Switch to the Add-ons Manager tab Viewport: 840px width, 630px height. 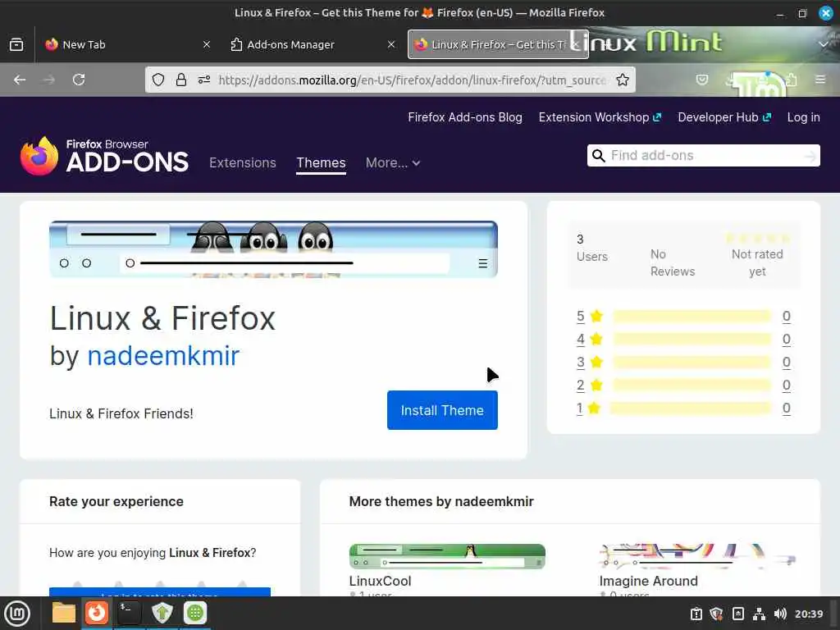point(313,44)
